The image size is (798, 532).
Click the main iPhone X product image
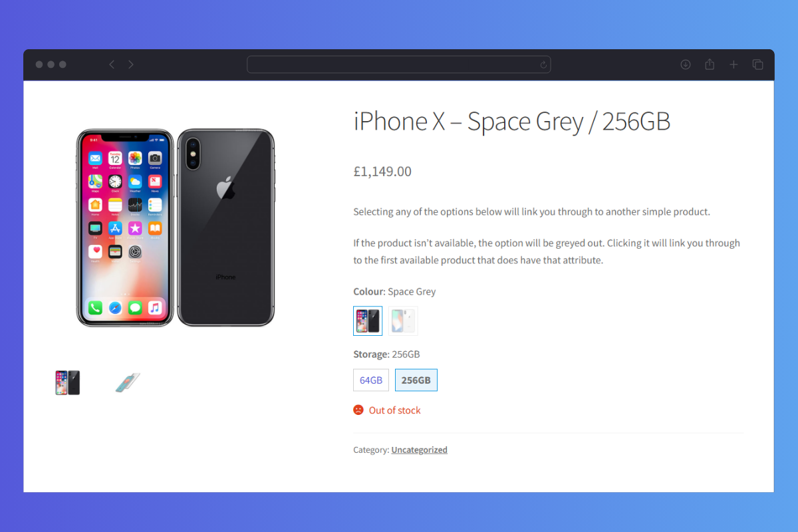pos(176,228)
